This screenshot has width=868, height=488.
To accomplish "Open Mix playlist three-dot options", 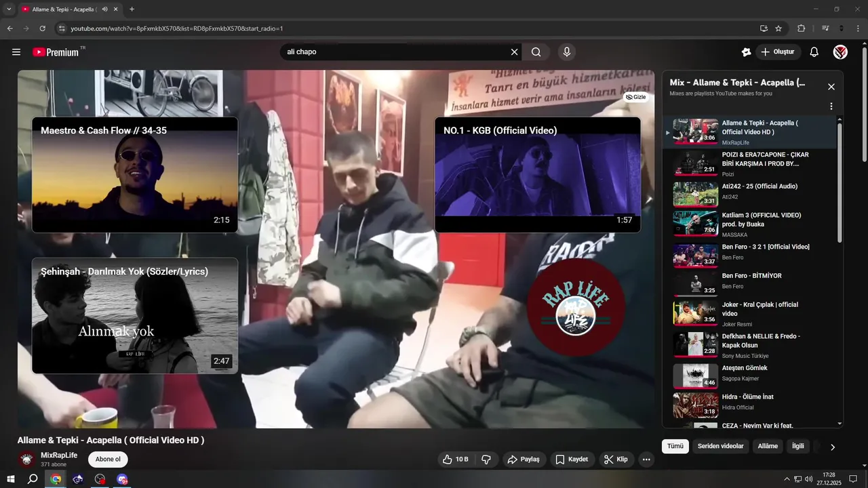I will tap(831, 106).
